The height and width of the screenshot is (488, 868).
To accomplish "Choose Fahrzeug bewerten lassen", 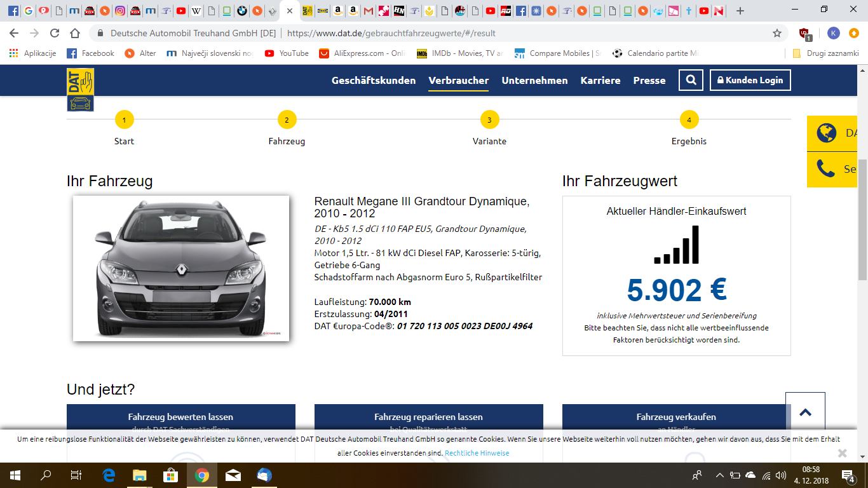I will [181, 417].
